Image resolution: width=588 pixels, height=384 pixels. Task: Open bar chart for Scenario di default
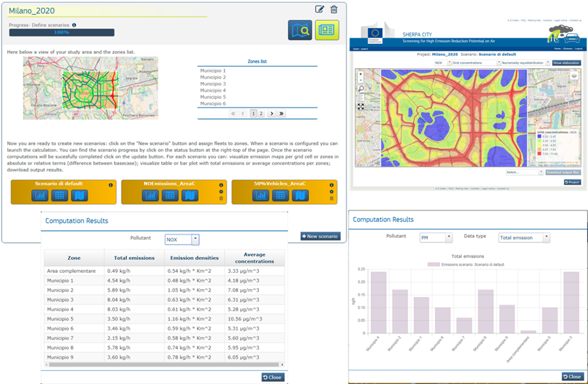tap(40, 195)
